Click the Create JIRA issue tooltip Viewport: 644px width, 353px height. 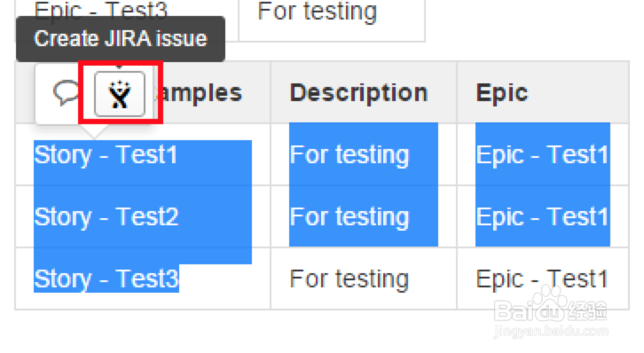point(121,39)
